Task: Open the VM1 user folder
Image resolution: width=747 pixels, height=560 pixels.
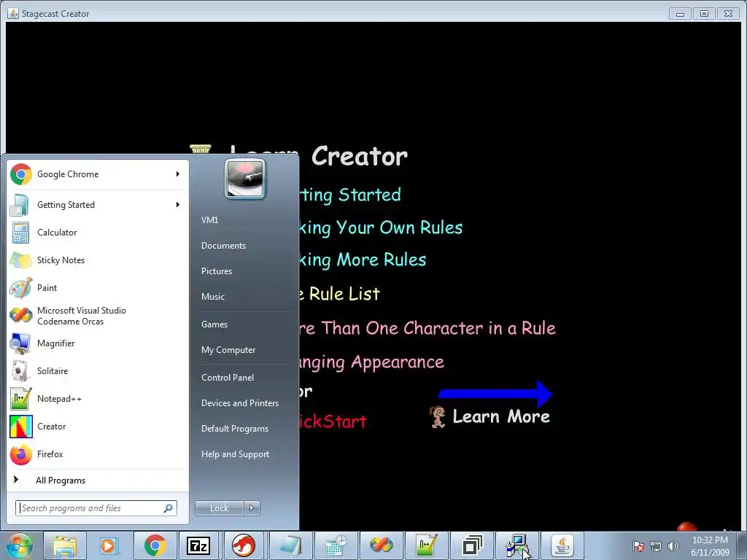Action: 209,220
